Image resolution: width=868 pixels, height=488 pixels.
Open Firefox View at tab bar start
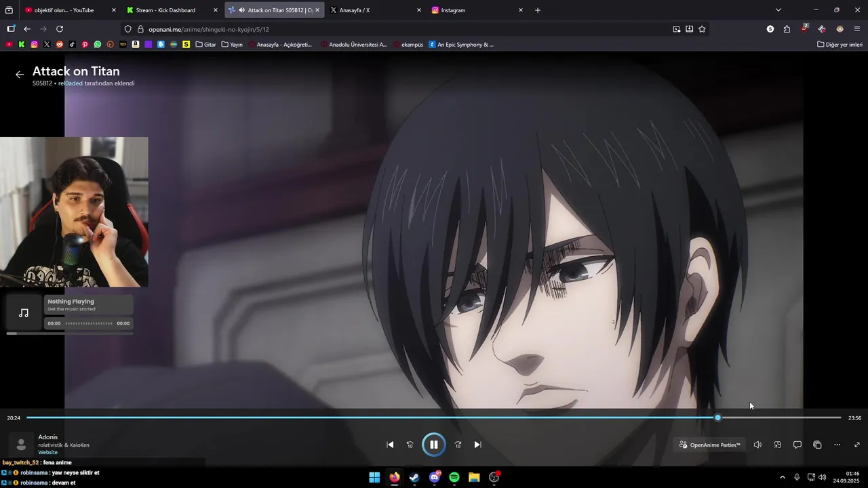[9, 10]
